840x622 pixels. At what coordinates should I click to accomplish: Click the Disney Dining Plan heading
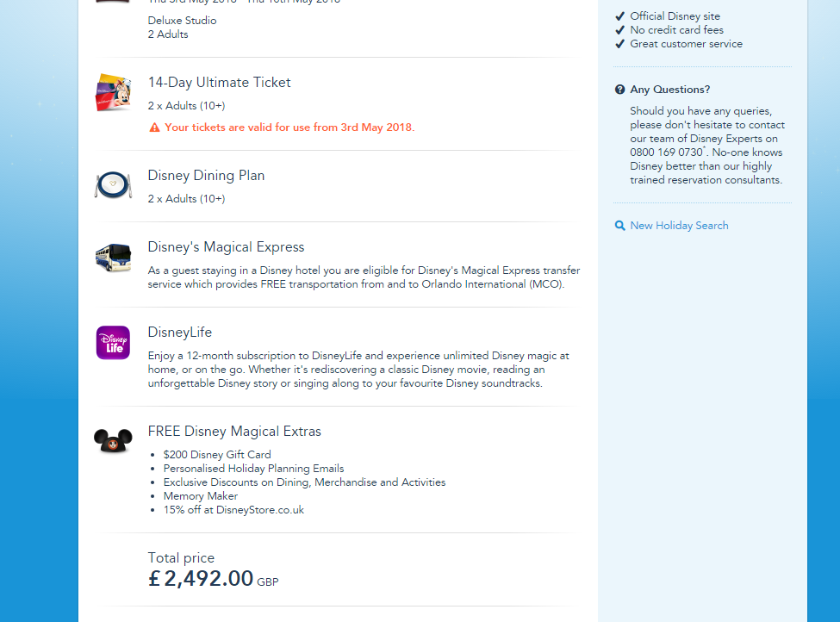tap(206, 176)
